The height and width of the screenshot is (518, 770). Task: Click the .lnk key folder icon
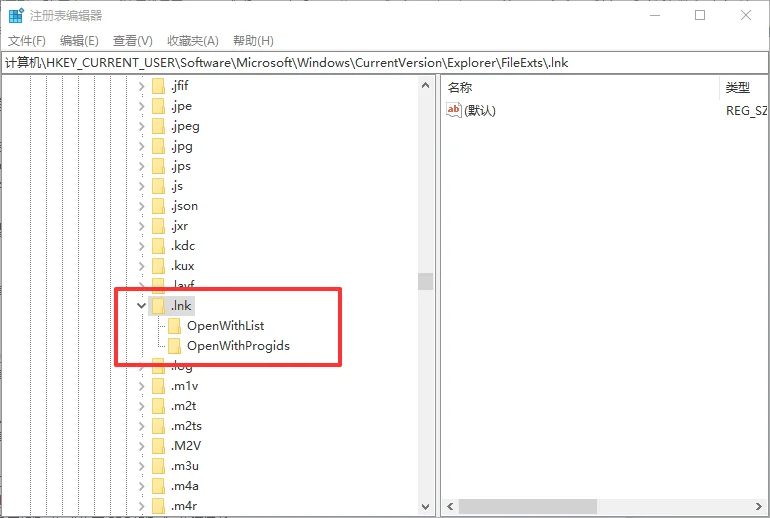pyautogui.click(x=158, y=306)
